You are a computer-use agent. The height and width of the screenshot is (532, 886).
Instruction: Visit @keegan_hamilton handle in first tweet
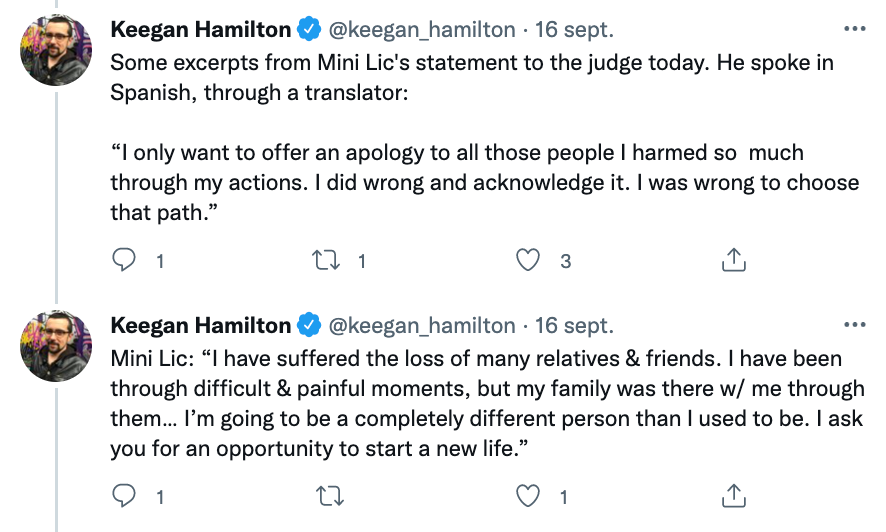tap(422, 30)
